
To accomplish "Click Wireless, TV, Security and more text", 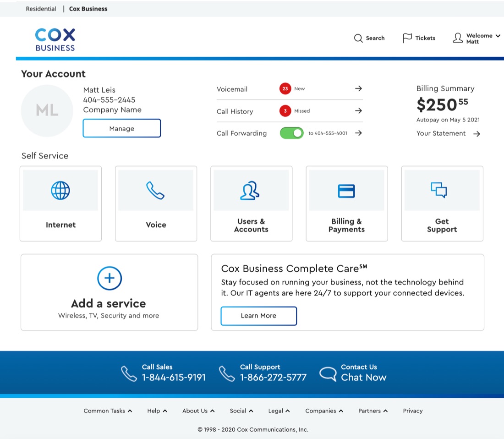I will [109, 316].
